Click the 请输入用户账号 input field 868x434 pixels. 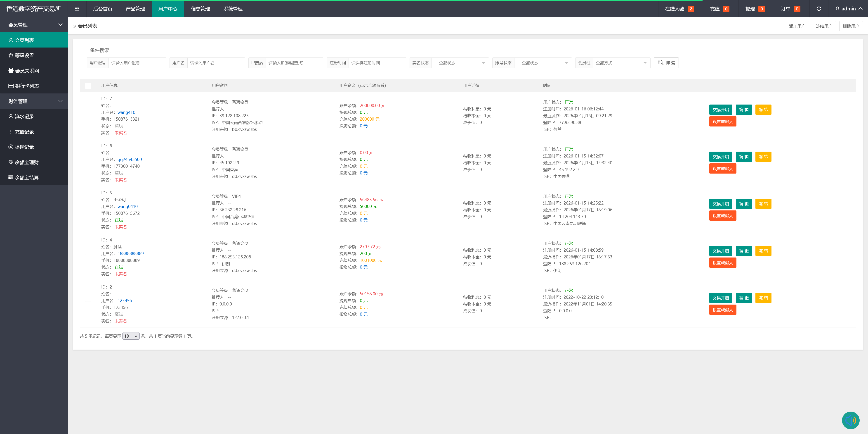[137, 63]
